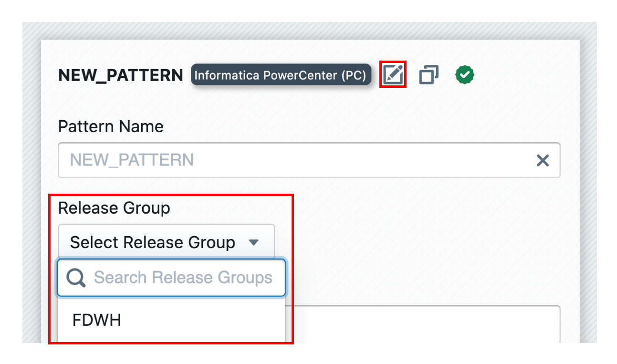Screen dimensions: 617x364
Task: Click the Release Group dropdown arrow
Action: (254, 242)
